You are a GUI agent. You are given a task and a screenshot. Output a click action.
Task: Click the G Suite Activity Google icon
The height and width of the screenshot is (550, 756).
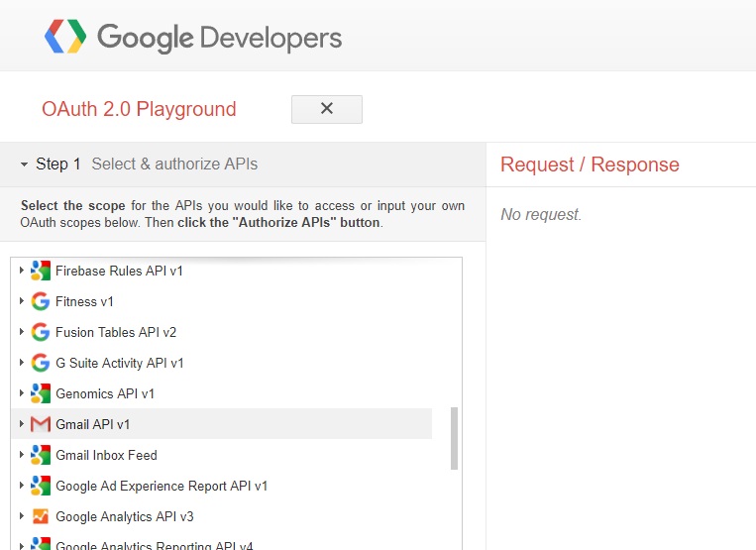[40, 363]
